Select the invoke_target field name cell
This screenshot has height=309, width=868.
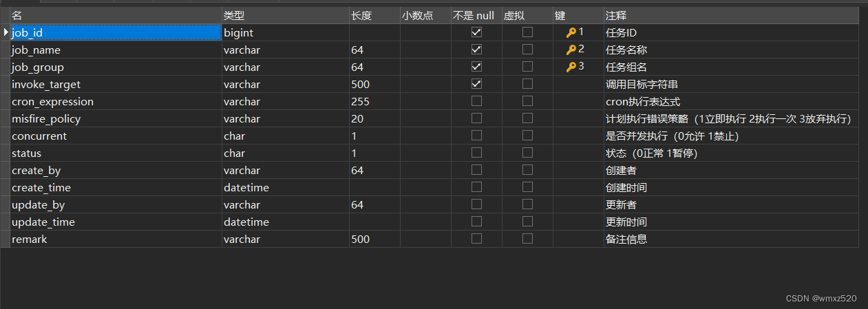pyautogui.click(x=116, y=84)
